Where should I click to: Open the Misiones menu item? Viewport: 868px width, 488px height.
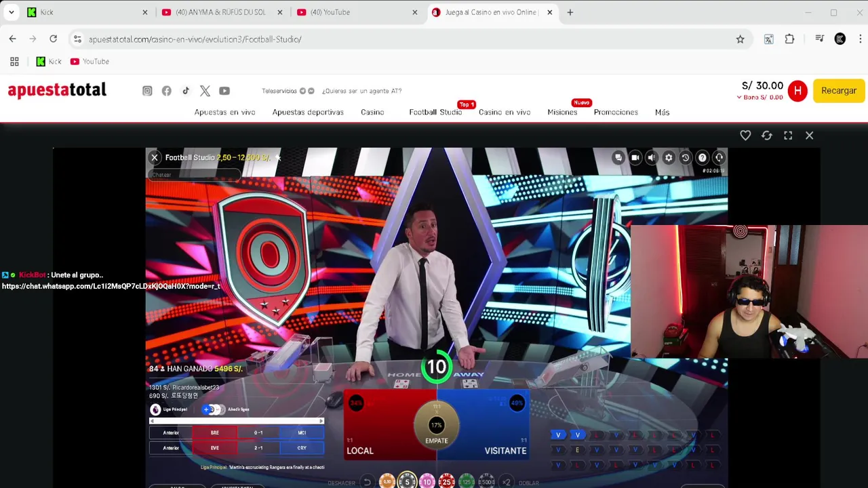562,113
